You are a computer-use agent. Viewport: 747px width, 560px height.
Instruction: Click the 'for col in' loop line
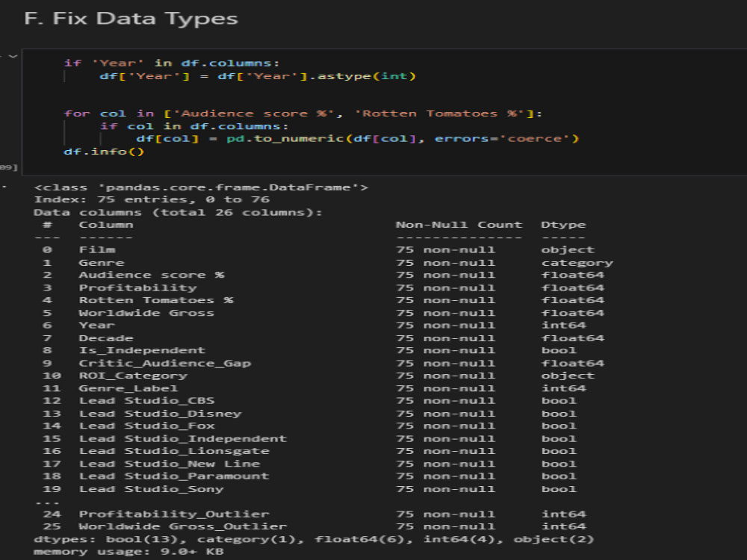(303, 113)
